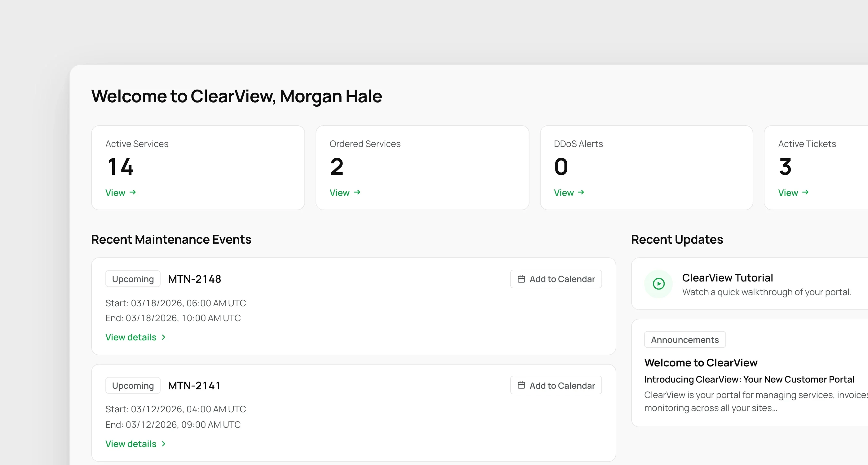Click 'Watch a quick walkthrough of your portal.'
Screen dimensions: 868x465
767,292
